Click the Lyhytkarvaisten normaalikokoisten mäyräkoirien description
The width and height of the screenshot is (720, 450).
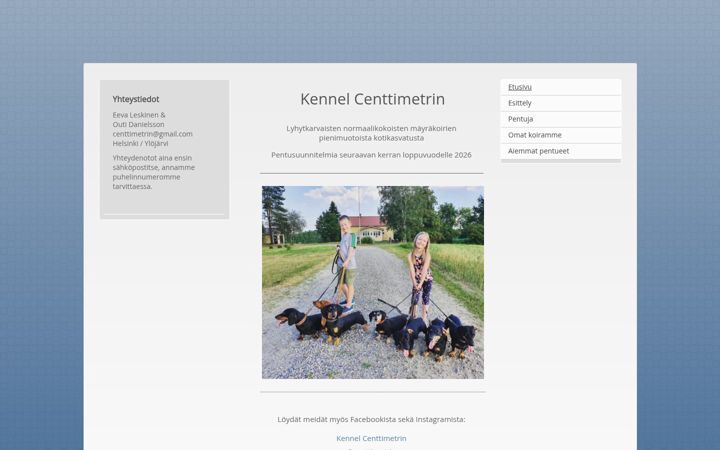pos(371,133)
